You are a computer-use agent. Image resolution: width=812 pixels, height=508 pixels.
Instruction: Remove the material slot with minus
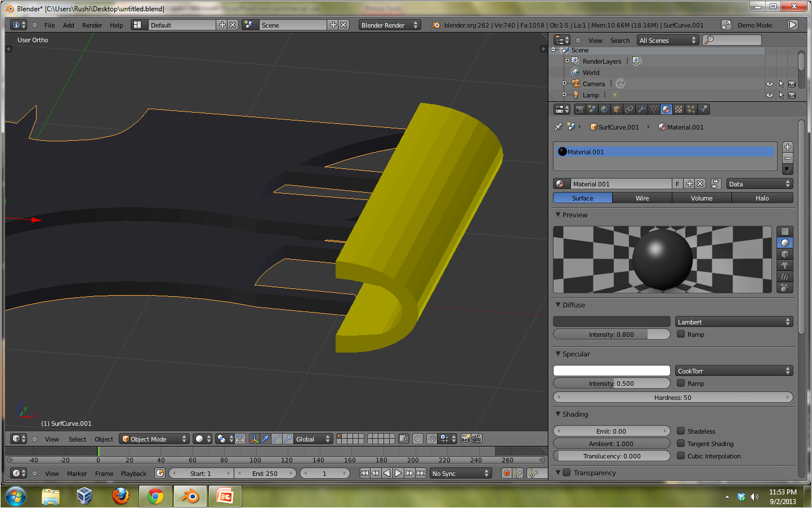[x=787, y=158]
